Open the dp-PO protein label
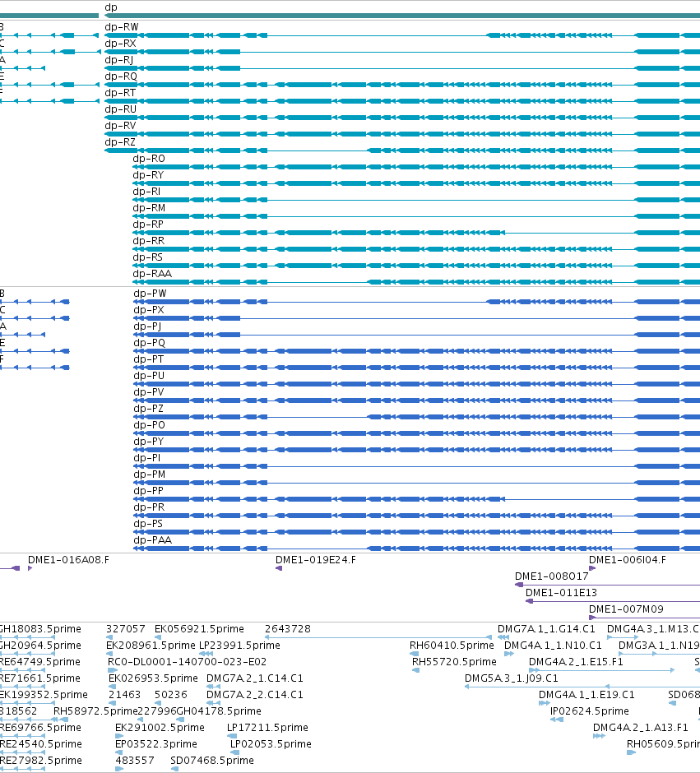 point(150,425)
